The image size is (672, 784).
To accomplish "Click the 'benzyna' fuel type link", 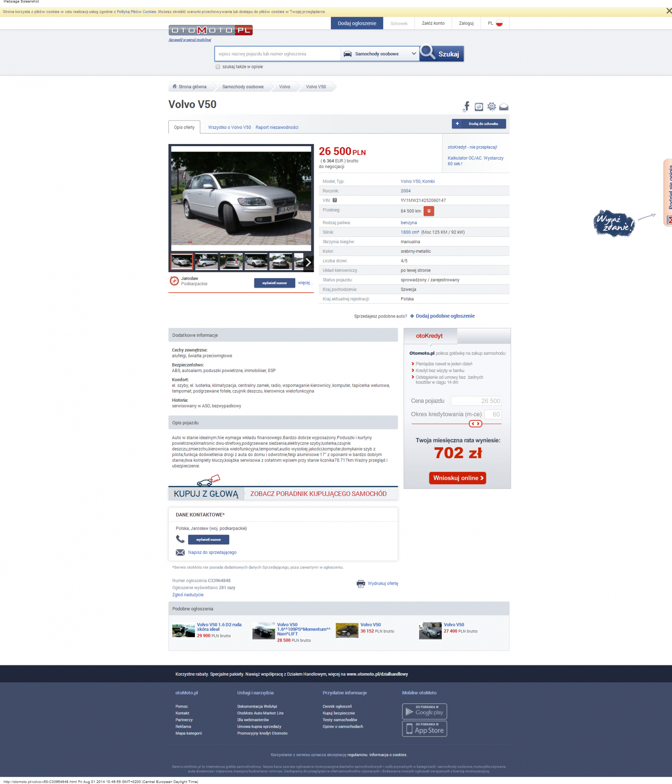I will (409, 223).
